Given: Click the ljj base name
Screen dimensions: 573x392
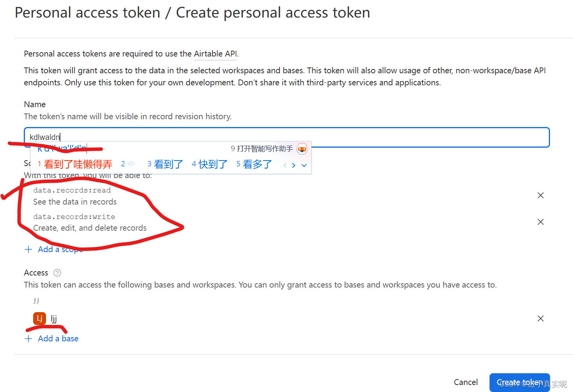Looking at the screenshot, I should coord(54,319).
